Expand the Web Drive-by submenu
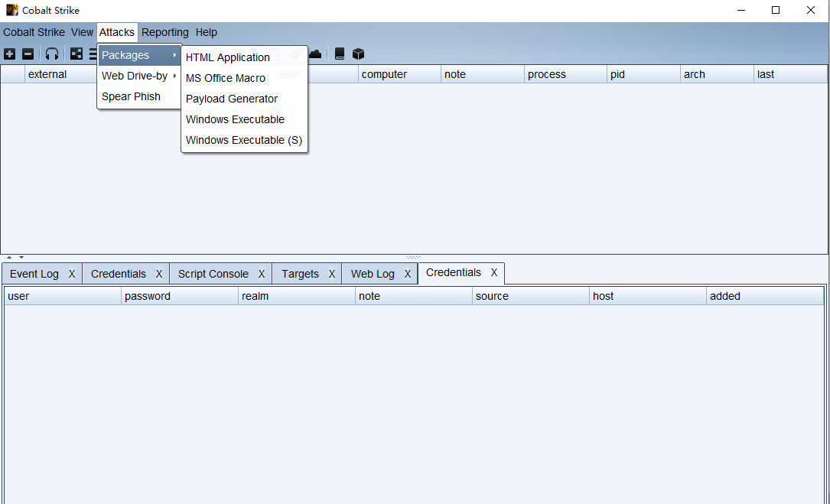Screen dimensions: 830x504 click(139, 76)
